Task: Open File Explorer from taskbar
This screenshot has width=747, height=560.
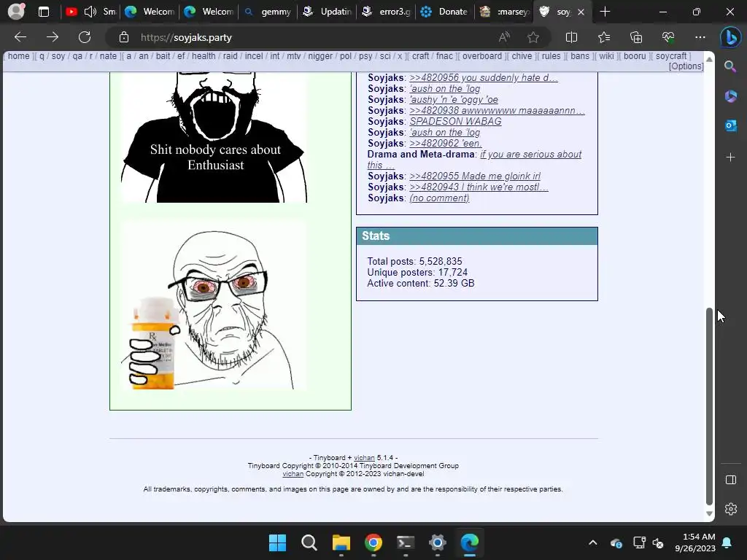Action: click(341, 542)
